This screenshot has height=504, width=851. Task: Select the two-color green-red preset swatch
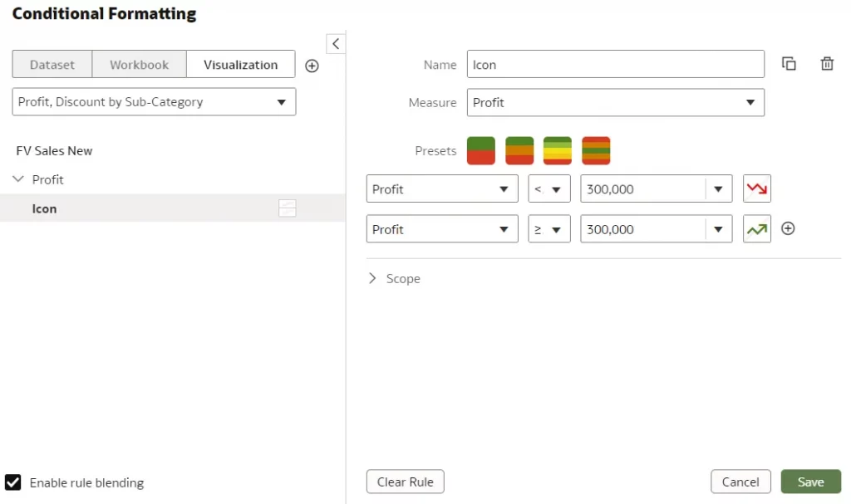[x=481, y=151]
